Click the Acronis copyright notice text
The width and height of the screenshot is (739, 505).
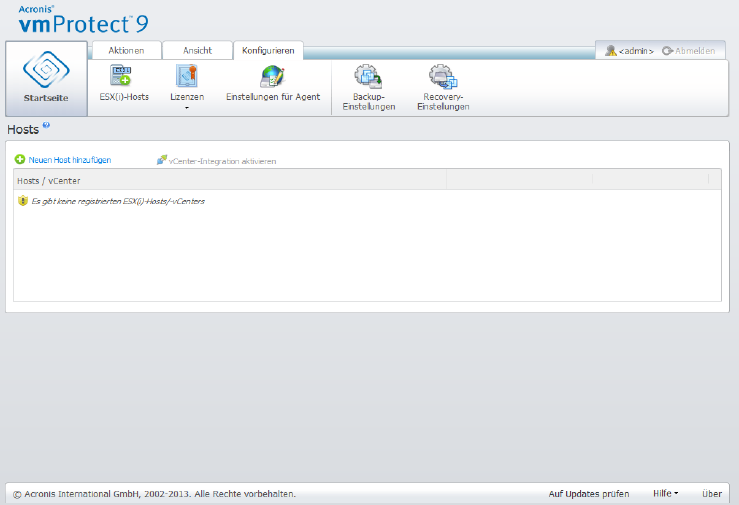point(154,494)
